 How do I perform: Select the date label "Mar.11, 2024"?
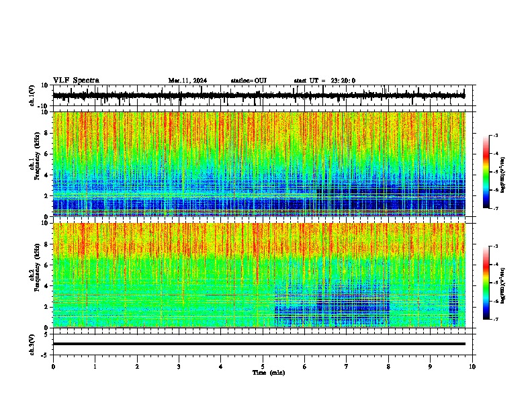[x=187, y=81]
